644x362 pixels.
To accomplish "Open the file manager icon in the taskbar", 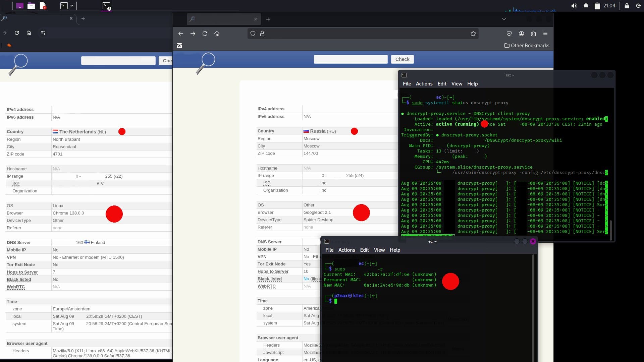I will (31, 6).
